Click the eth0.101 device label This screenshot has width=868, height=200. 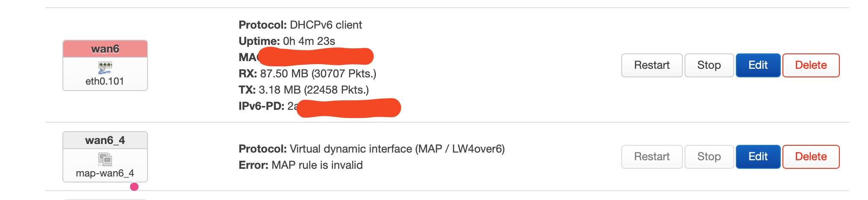[105, 81]
